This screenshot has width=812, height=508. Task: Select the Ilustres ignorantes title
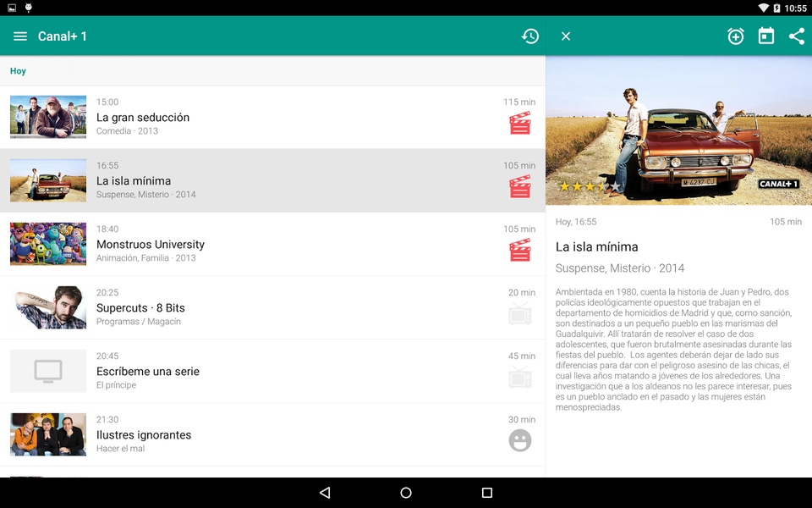144,435
